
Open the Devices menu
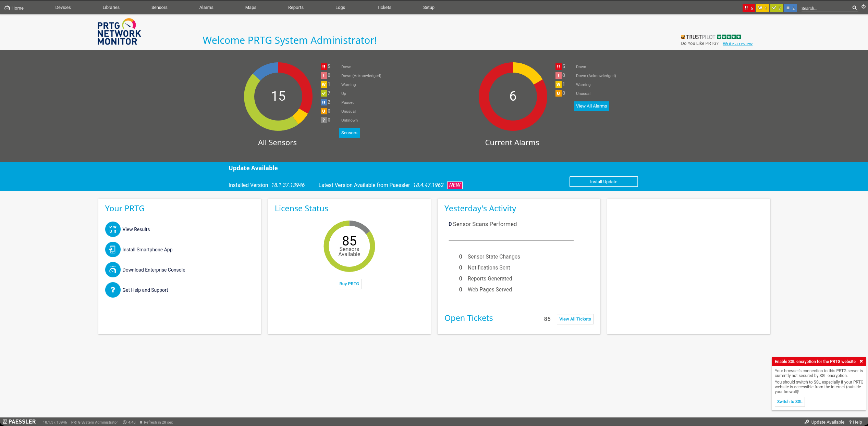coord(63,8)
